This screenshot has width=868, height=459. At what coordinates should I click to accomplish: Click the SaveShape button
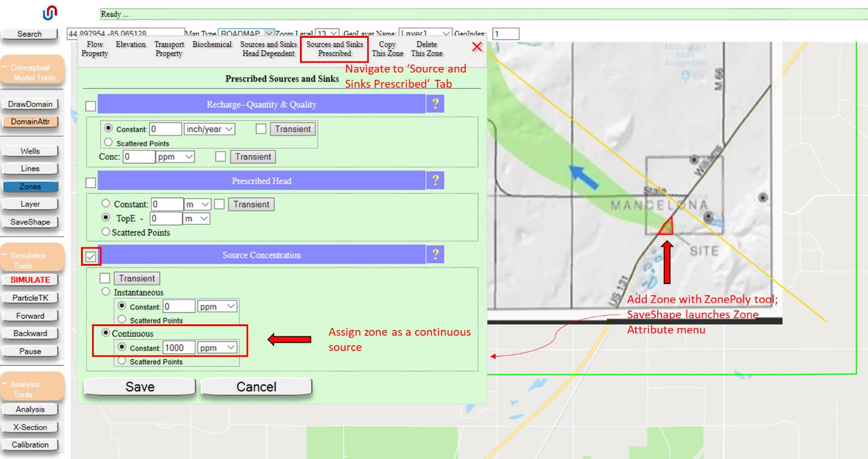coord(30,222)
